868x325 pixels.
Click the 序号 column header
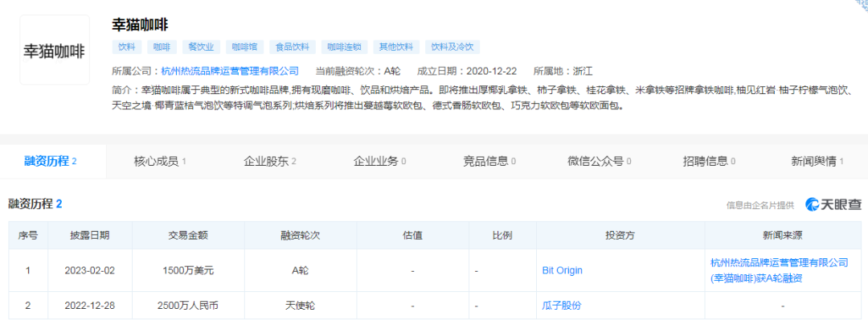[28, 236]
